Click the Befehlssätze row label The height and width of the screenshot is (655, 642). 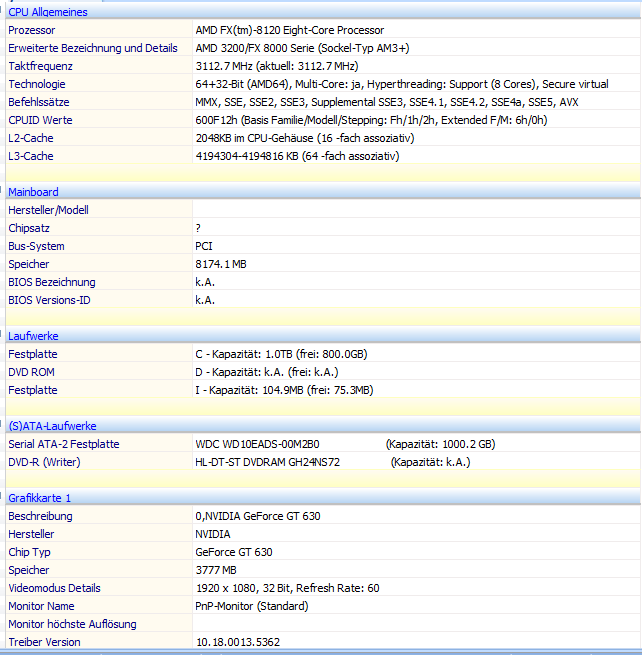38,102
